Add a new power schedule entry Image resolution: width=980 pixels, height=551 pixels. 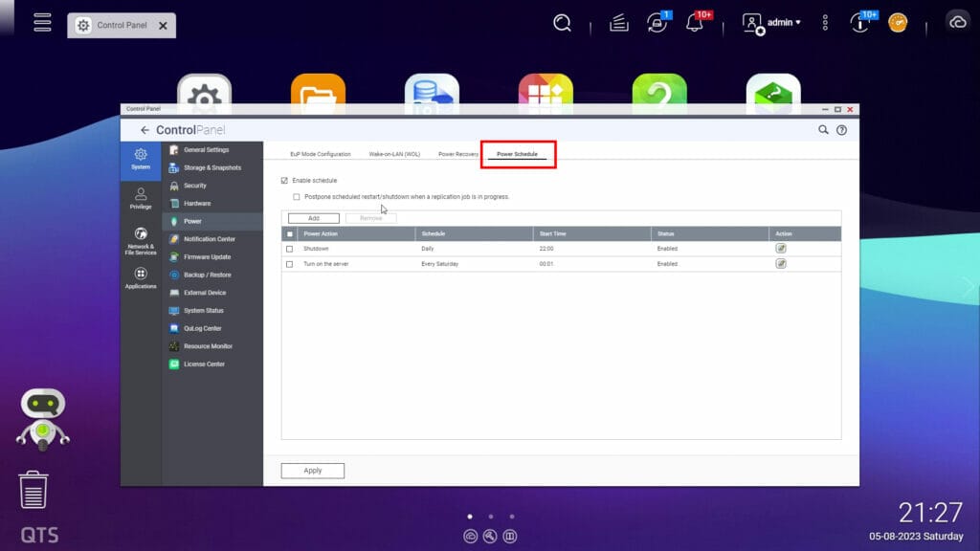click(312, 218)
